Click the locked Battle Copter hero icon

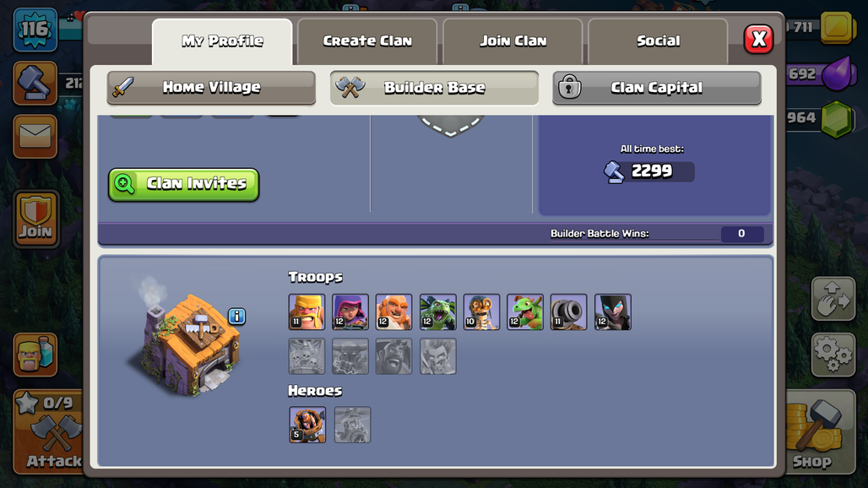(x=353, y=425)
